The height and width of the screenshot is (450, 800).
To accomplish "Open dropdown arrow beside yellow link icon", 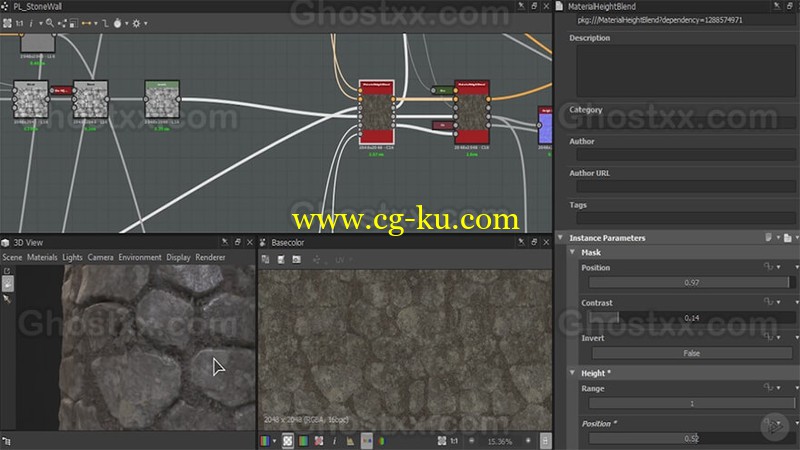I will pyautogui.click(x=95, y=23).
